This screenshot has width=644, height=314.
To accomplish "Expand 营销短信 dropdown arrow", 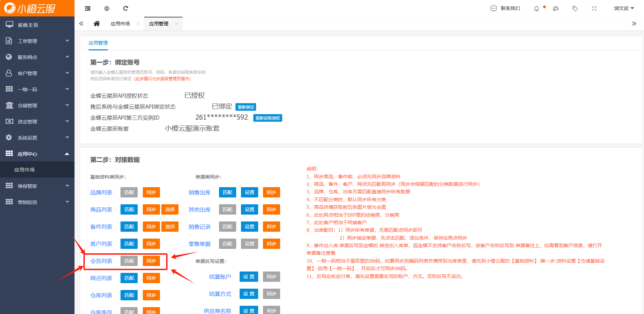I will coord(67,202).
